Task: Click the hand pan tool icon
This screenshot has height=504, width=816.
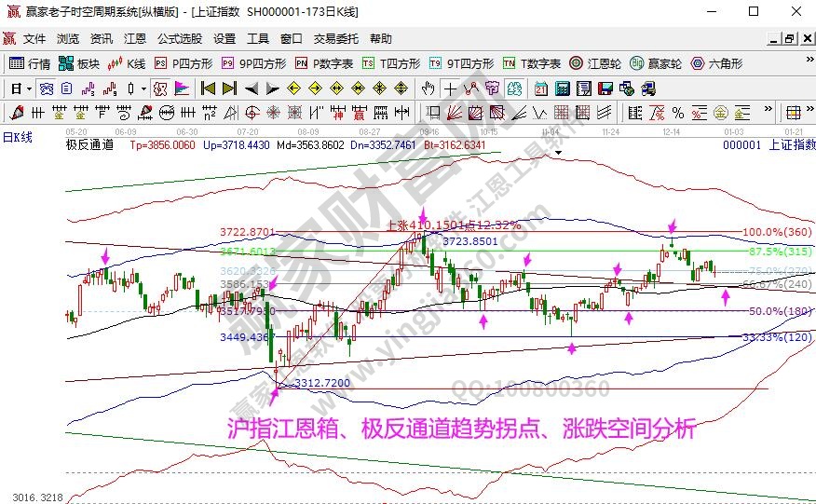Action: 428,89
